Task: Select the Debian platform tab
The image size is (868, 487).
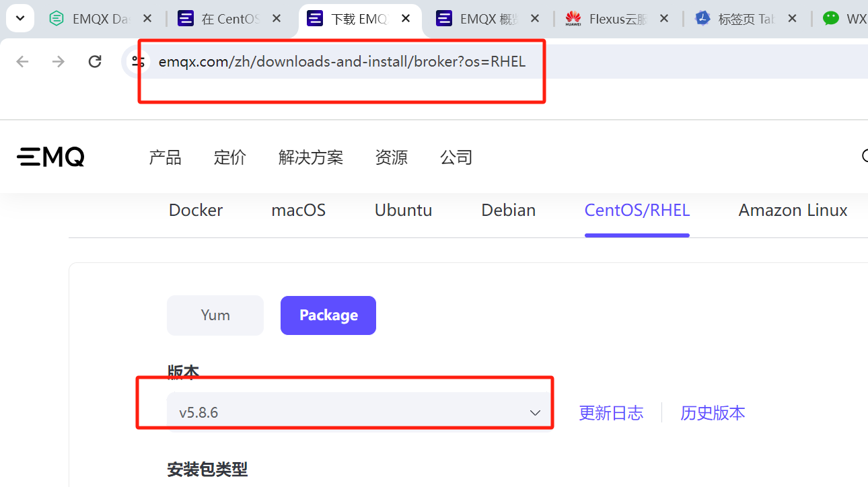Action: pyautogui.click(x=509, y=211)
